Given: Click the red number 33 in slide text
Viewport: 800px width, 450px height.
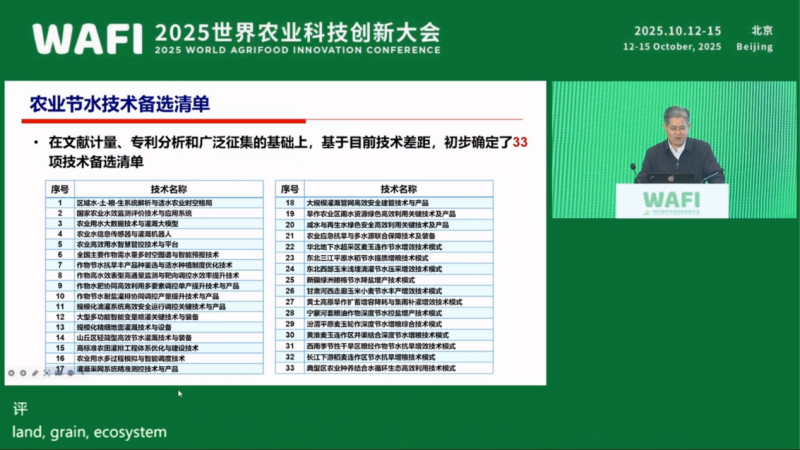Looking at the screenshot, I should coord(519,143).
